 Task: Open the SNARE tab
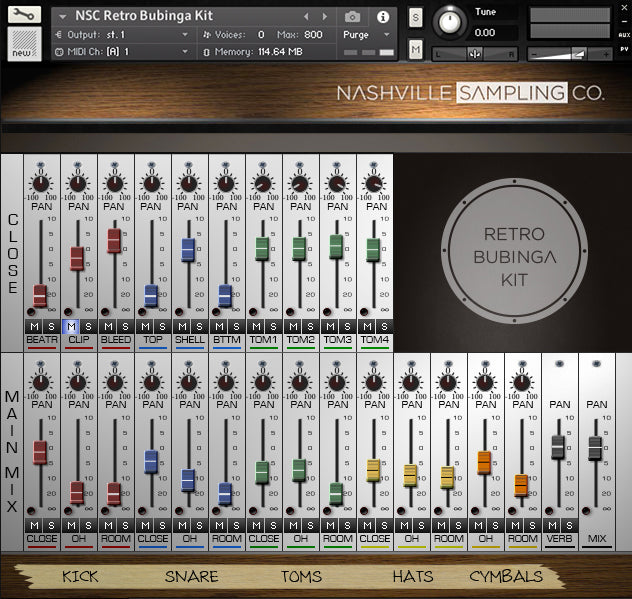coord(190,576)
